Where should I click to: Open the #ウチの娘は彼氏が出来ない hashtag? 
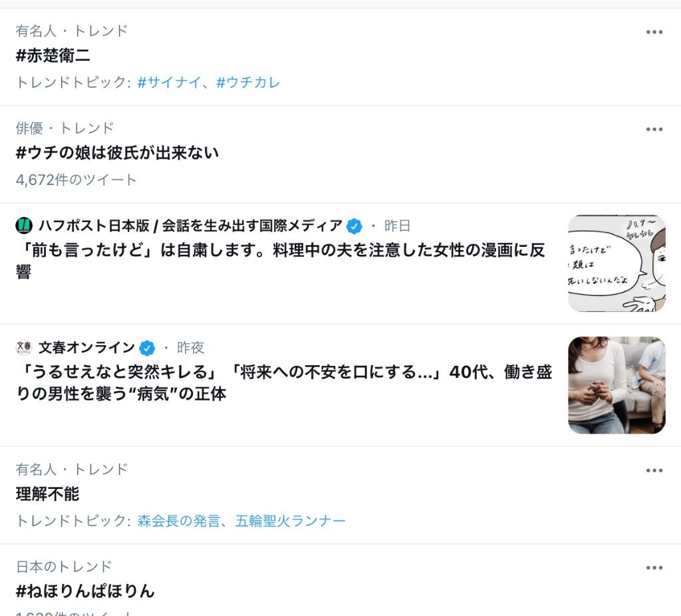pos(117,153)
